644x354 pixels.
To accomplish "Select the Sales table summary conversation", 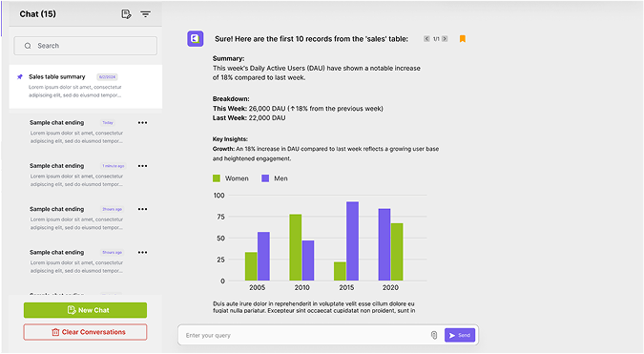I will [x=86, y=86].
